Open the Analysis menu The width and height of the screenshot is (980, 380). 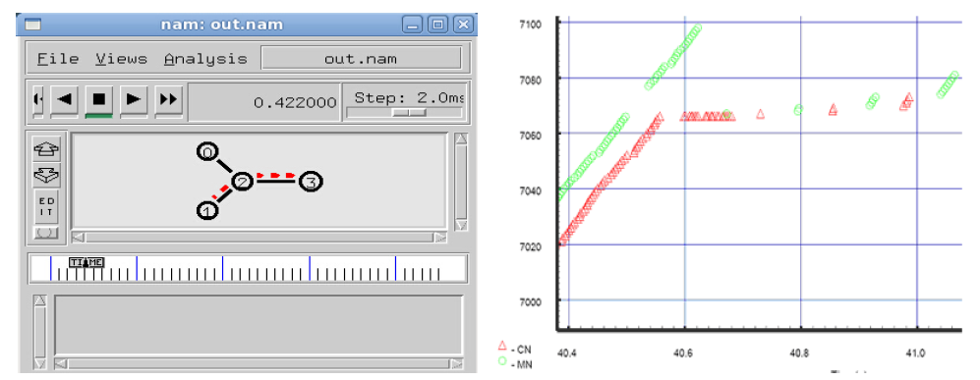(x=205, y=59)
